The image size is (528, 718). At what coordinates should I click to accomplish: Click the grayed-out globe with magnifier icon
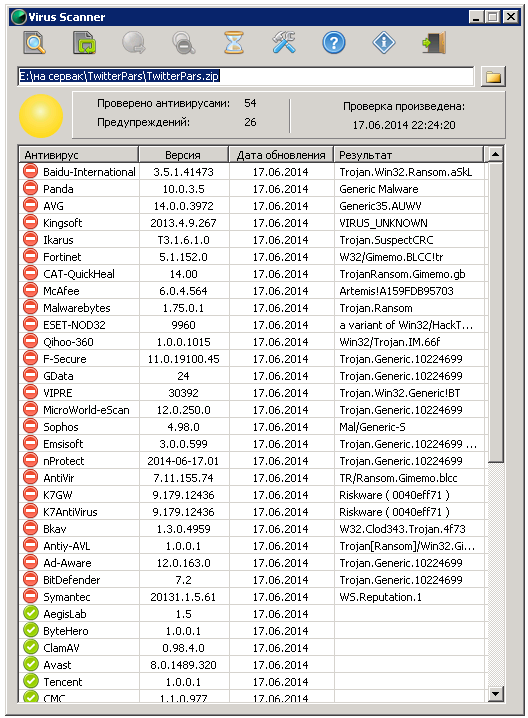(x=184, y=43)
